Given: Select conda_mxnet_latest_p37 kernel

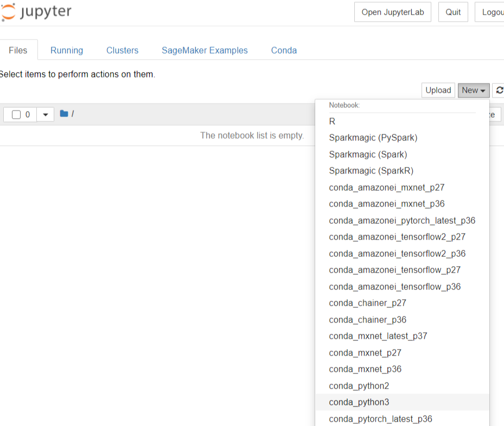Looking at the screenshot, I should 402,336.
